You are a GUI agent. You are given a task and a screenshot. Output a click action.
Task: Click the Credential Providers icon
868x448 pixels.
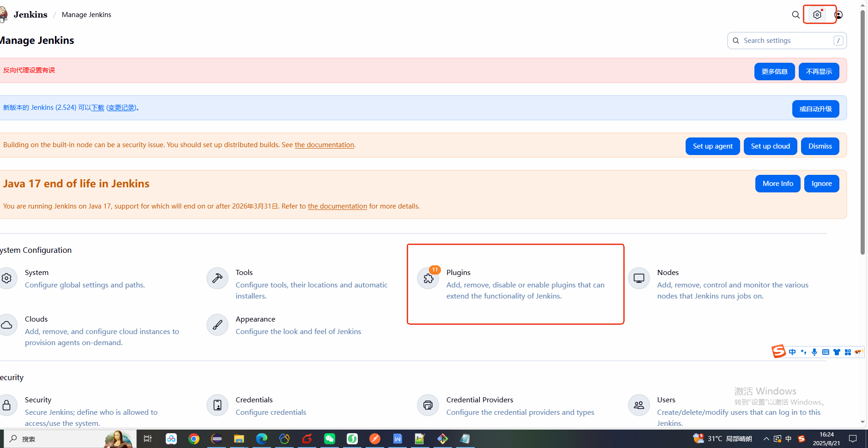[x=428, y=405]
